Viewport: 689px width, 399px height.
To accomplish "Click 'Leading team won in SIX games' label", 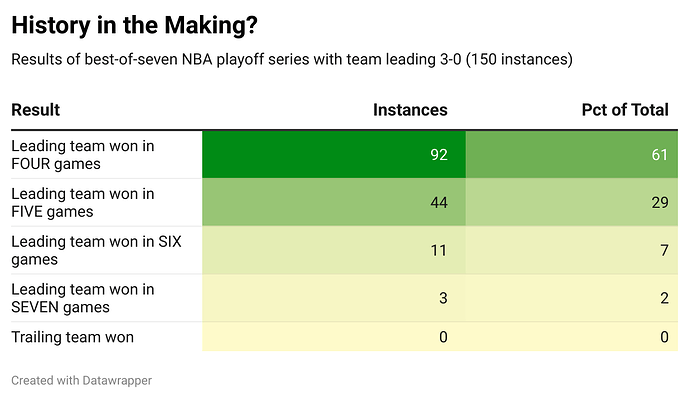I will (96, 250).
